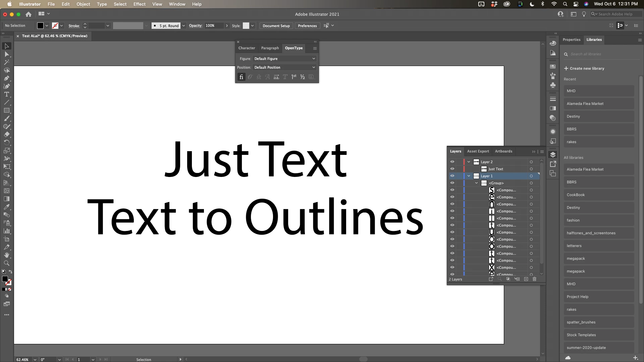
Task: Enable standard ligatures in OpenType panel
Action: point(241,77)
